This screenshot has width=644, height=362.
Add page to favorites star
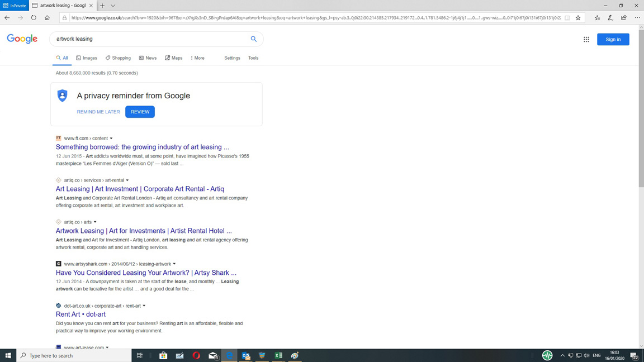(x=578, y=18)
